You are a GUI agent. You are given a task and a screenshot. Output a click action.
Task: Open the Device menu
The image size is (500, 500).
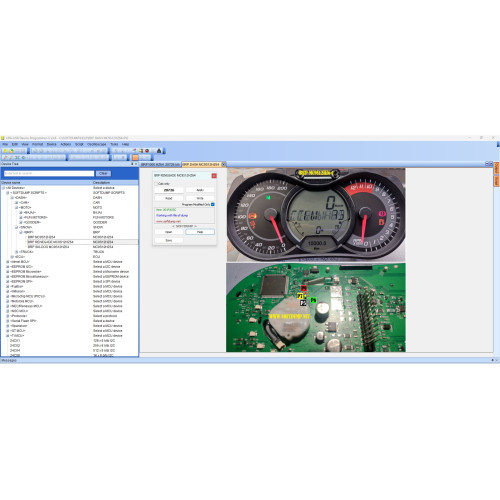[51, 144]
